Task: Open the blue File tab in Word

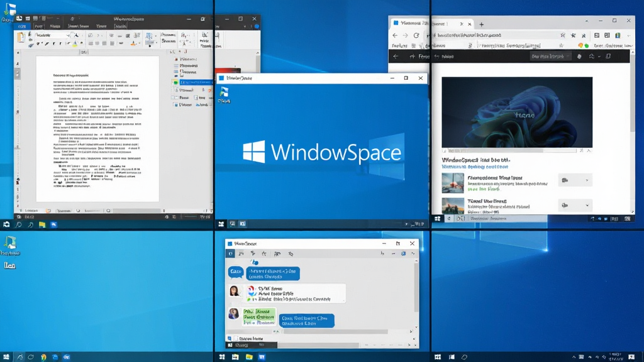Action: tap(22, 26)
